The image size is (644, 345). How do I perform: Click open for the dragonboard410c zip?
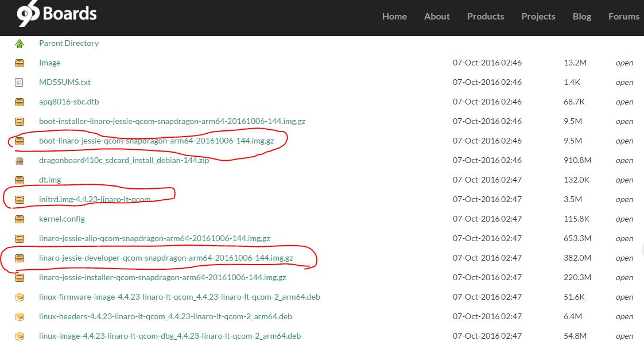624,160
